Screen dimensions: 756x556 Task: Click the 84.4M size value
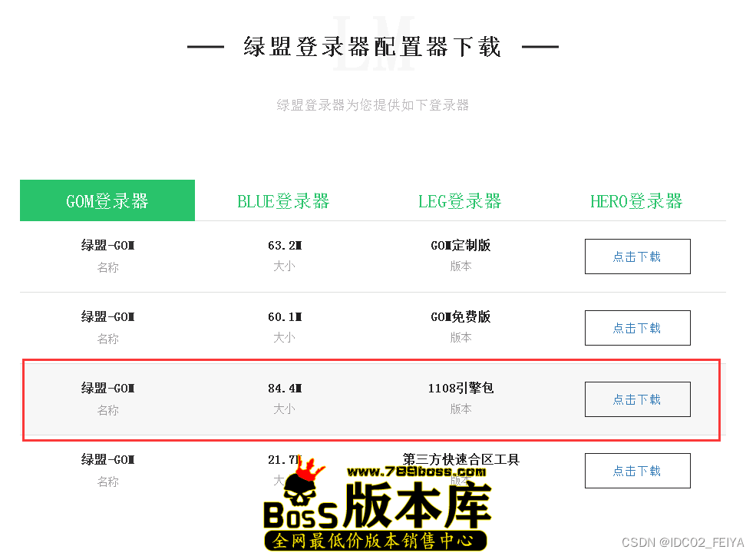[284, 389]
